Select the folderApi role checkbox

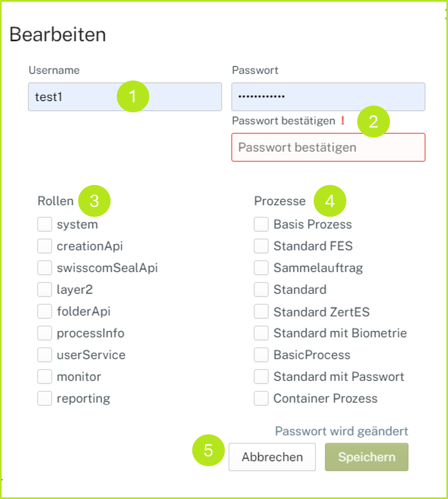(44, 311)
